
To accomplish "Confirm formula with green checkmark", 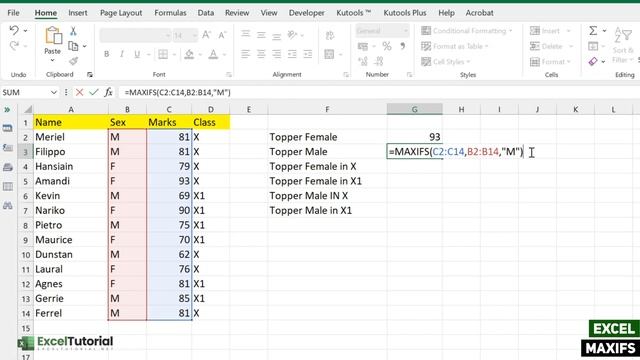I will 94,92.
